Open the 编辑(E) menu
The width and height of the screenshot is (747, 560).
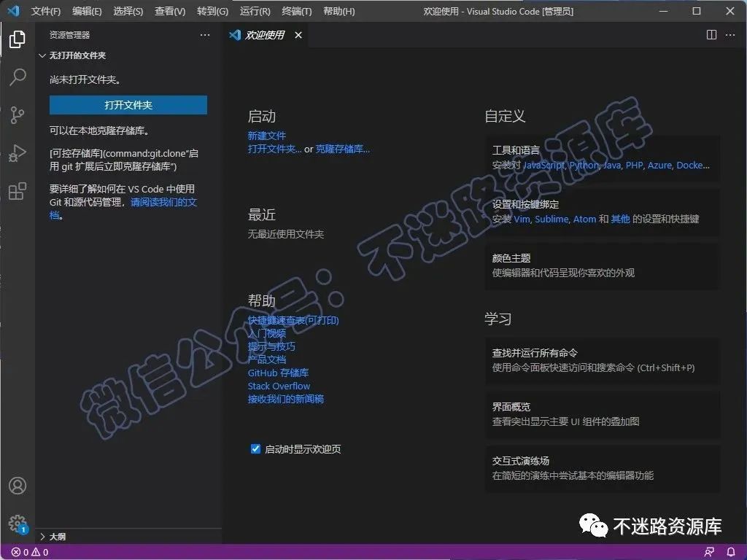click(x=87, y=11)
